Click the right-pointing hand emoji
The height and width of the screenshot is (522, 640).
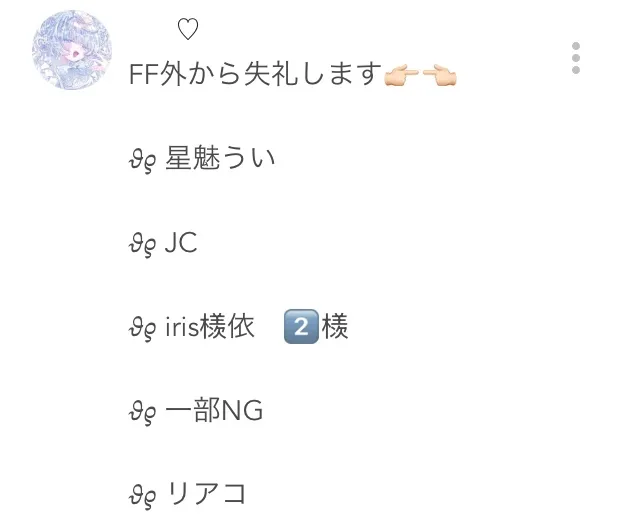click(x=402, y=76)
